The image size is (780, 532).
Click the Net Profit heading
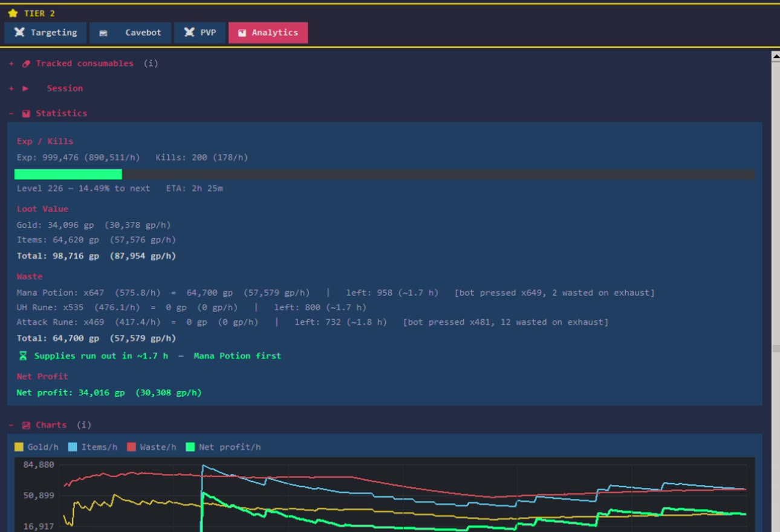pos(42,377)
